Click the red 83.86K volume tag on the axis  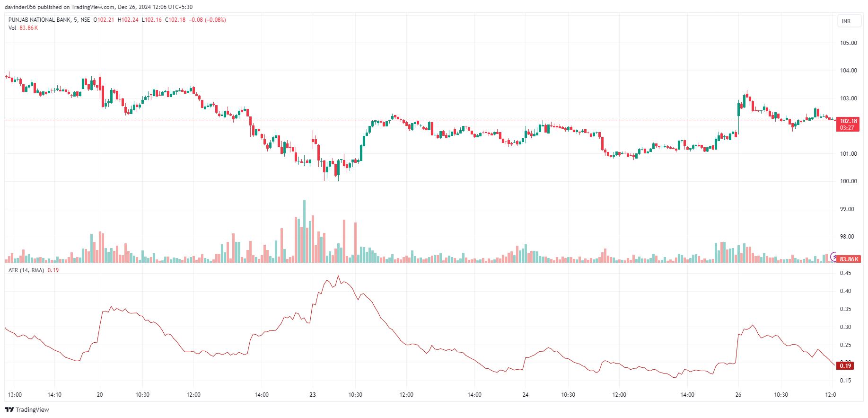[849, 259]
